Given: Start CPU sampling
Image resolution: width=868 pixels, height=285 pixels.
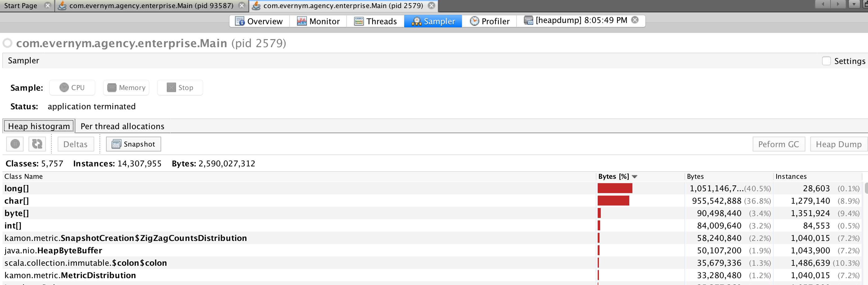Looking at the screenshot, I should (72, 87).
